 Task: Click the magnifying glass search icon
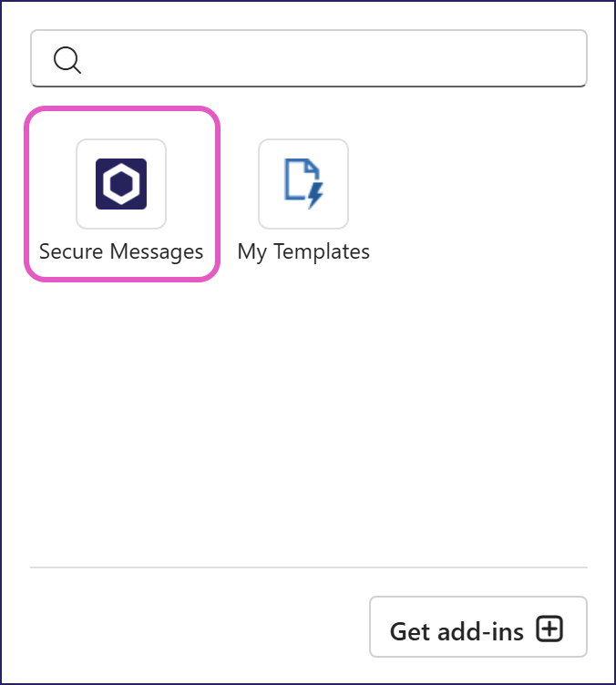pos(67,59)
